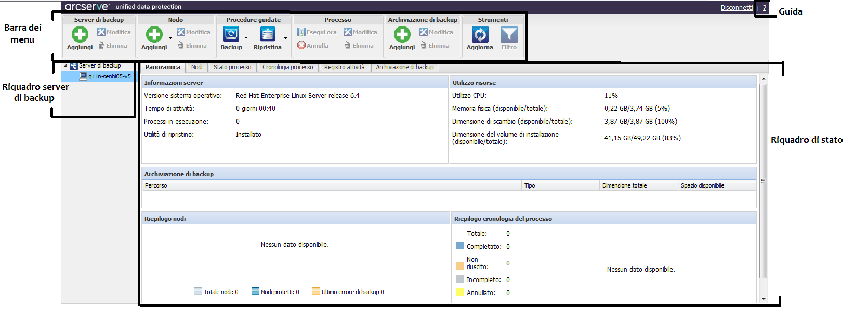
Task: Add new Archiviazione di backup location
Action: click(x=402, y=35)
